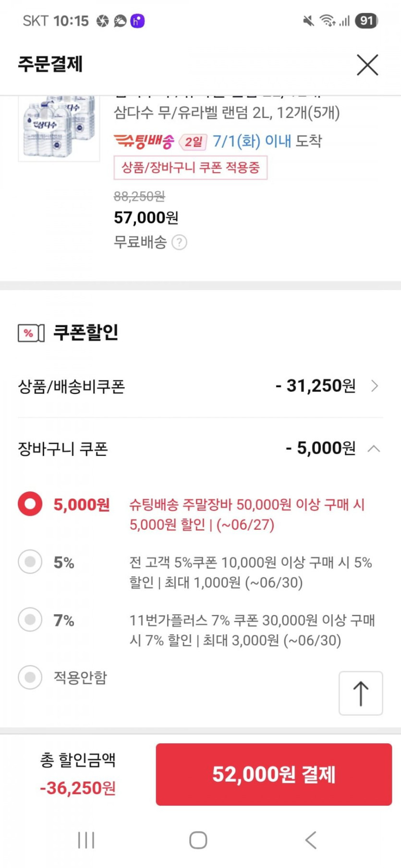Tap the 총 할인금액 -36,250원 summary

click(78, 773)
